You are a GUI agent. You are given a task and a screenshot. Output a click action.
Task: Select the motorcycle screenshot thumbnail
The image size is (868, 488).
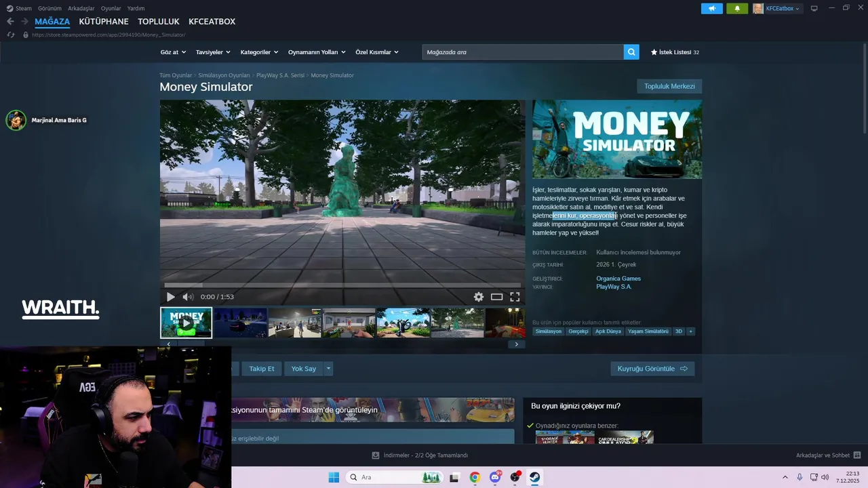coord(403,323)
